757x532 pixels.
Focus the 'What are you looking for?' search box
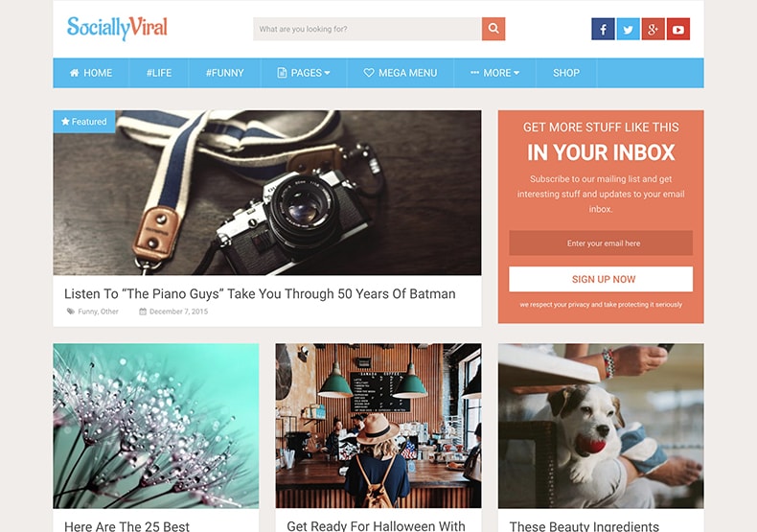tap(367, 29)
